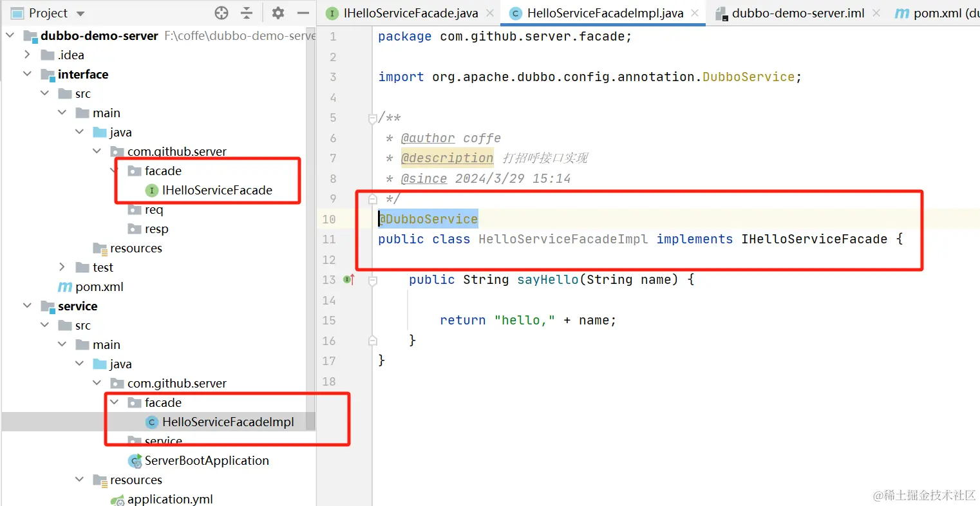Click the @description Javadoc tag
Screen dimensions: 980x506
pos(447,158)
